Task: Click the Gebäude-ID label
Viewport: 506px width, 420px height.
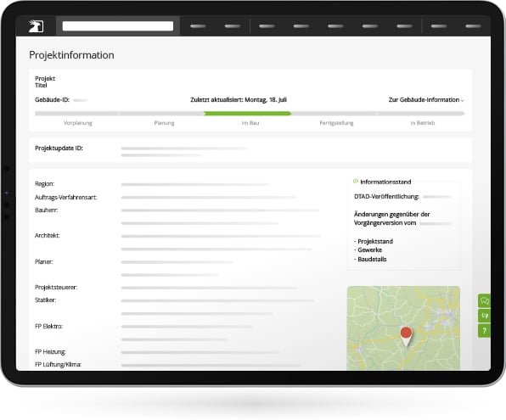Action: click(x=52, y=99)
